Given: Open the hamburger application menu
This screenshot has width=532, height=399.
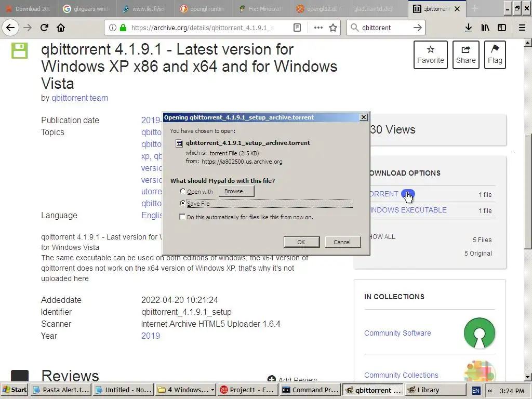Looking at the screenshot, I should [x=522, y=28].
